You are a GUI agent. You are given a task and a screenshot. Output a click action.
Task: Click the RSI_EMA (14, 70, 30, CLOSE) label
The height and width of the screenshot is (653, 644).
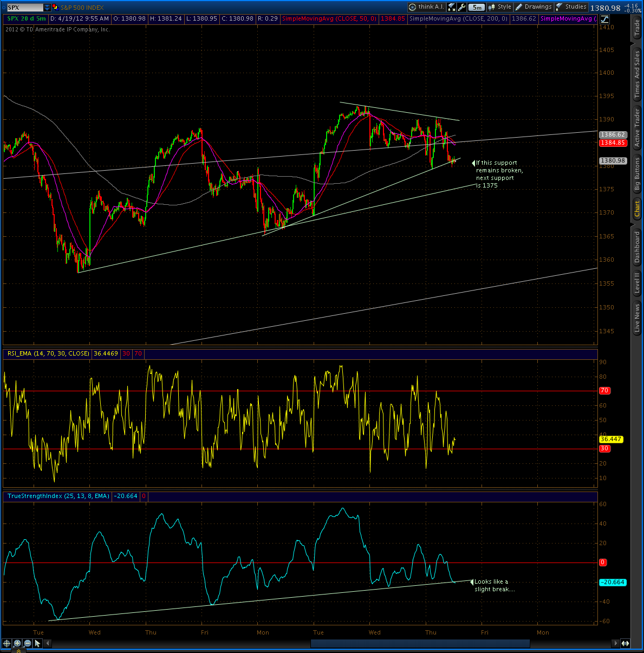pyautogui.click(x=48, y=353)
